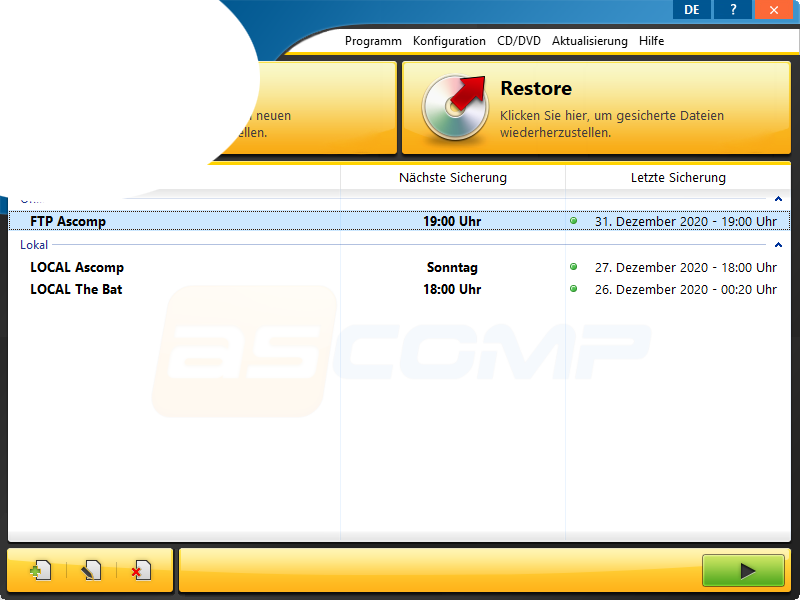Click the green status dot for FTP Ascomp
The width and height of the screenshot is (800, 600).
point(573,221)
